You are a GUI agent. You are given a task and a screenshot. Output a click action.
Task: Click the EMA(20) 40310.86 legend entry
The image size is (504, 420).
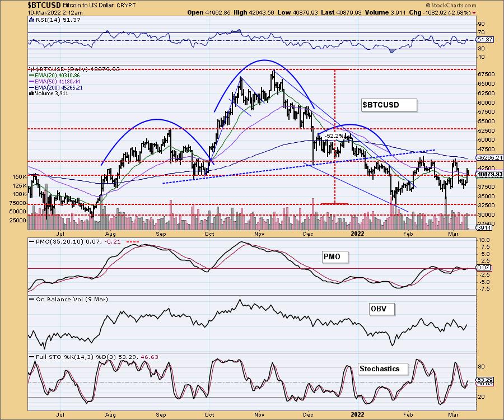click(54, 75)
